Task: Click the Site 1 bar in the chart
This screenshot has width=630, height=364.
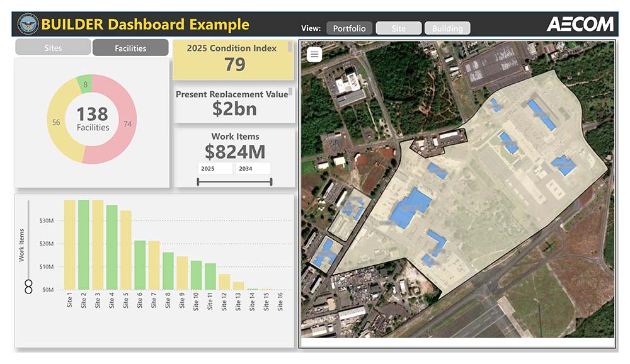Action: [x=69, y=244]
